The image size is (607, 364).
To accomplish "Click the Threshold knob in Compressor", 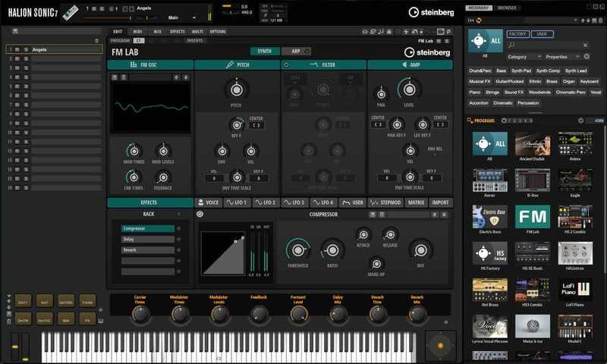I will click(297, 249).
